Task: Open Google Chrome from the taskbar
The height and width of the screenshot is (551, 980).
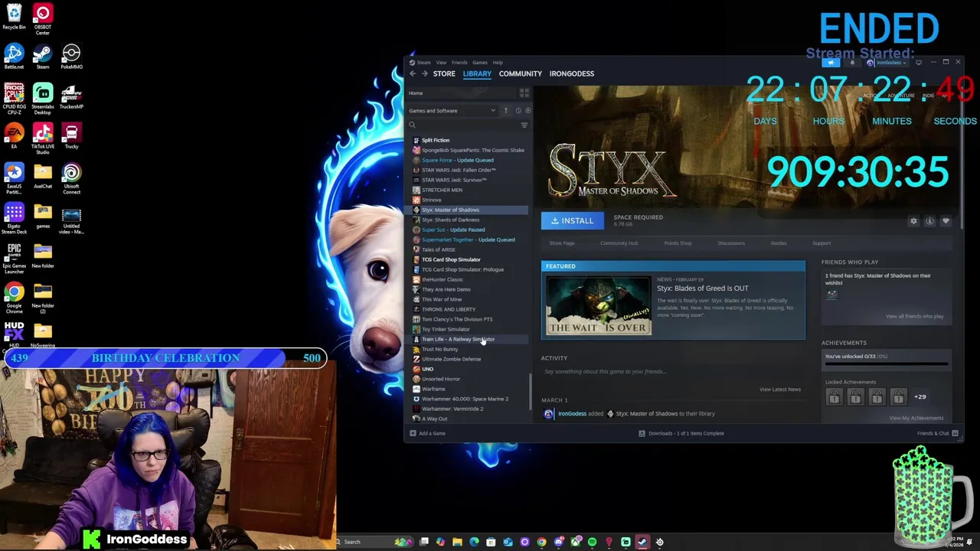Action: point(541,542)
